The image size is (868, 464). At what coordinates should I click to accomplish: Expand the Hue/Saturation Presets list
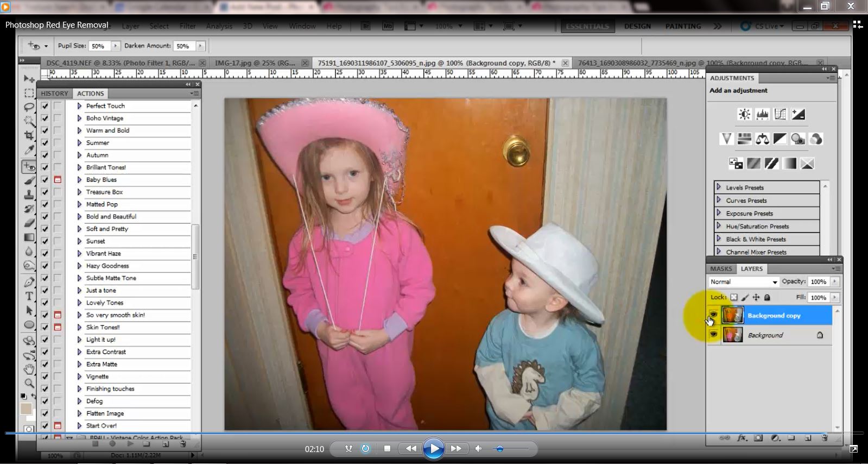[x=719, y=226]
